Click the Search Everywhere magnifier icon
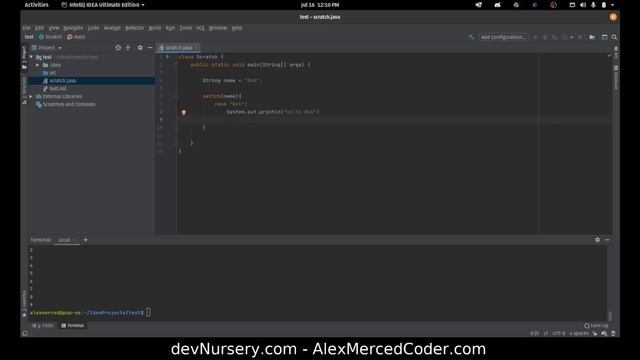The width and height of the screenshot is (640, 360). point(614,37)
